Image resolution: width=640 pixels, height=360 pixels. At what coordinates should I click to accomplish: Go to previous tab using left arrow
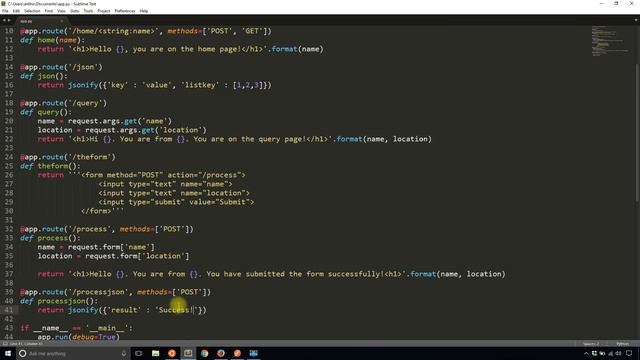[x=4, y=20]
